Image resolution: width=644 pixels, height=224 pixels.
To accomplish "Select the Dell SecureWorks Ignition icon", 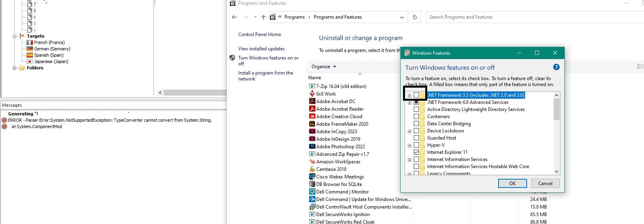I will coord(312,214).
